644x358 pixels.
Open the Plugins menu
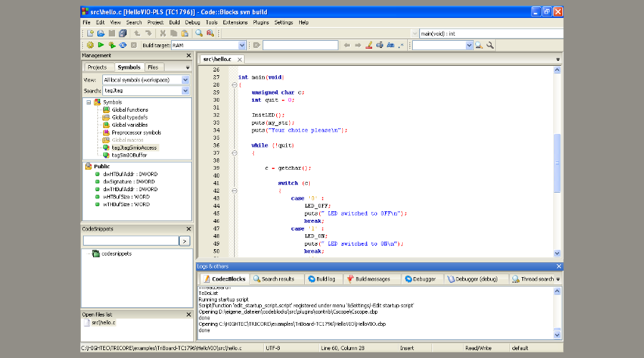point(261,22)
